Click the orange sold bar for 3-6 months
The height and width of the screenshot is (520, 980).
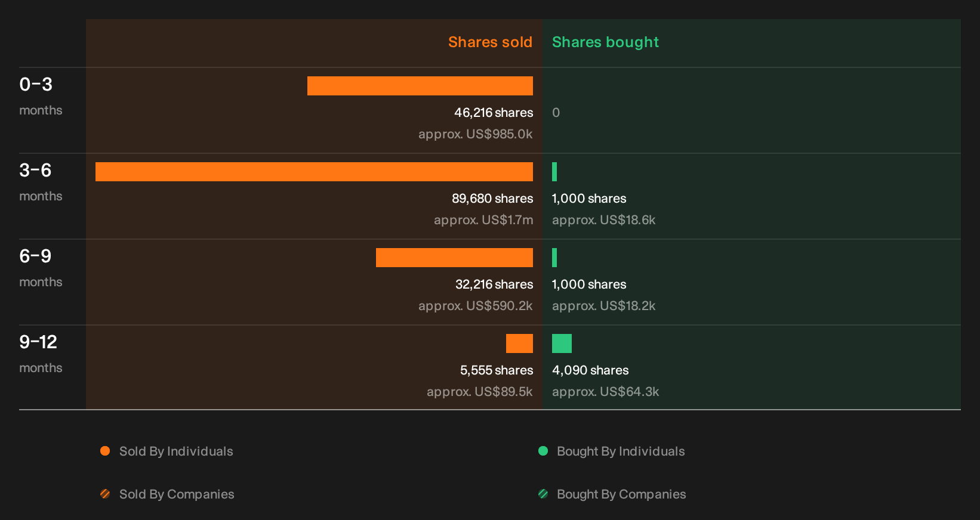pos(314,172)
